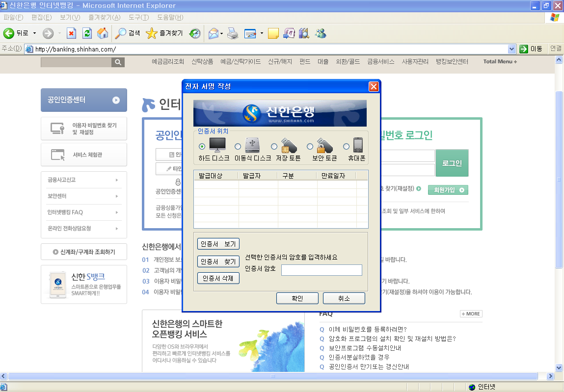Open the address bar dropdown arrow

(x=511, y=49)
